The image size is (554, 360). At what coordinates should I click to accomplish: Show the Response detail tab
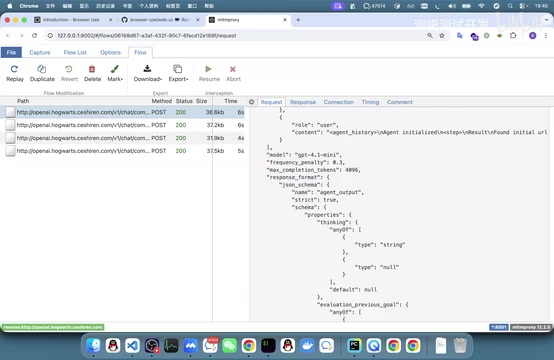(x=303, y=102)
